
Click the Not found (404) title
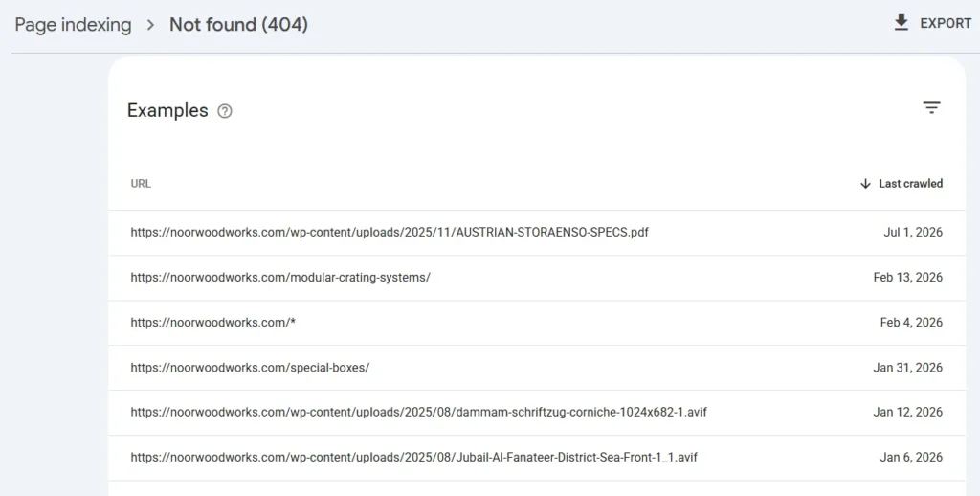pyautogui.click(x=238, y=24)
